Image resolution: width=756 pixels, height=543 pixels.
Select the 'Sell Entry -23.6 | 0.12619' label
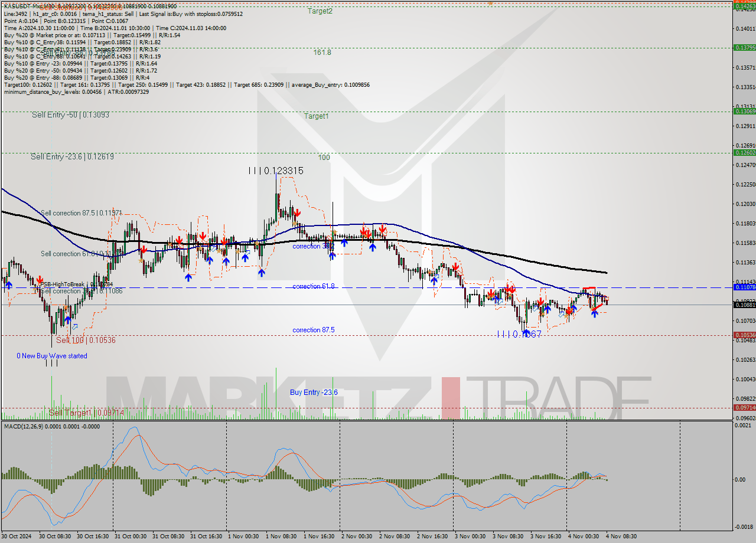pyautogui.click(x=73, y=156)
